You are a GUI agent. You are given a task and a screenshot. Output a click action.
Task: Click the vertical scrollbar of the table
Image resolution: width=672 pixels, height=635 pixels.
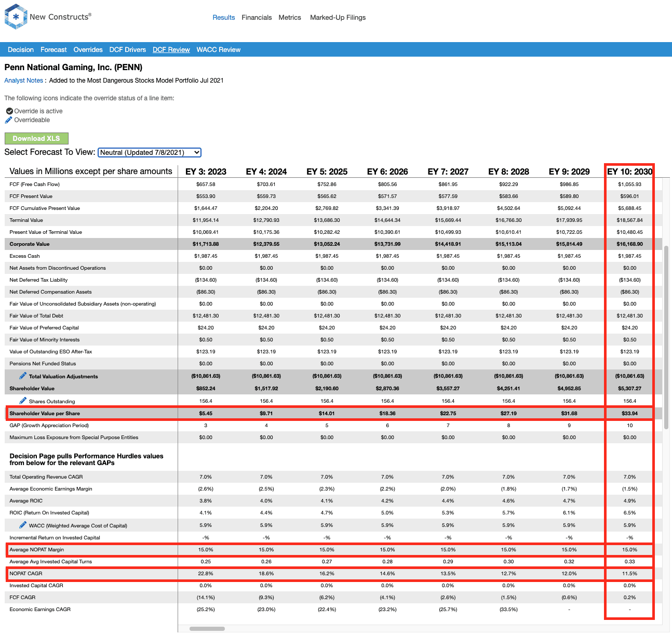tap(666, 337)
